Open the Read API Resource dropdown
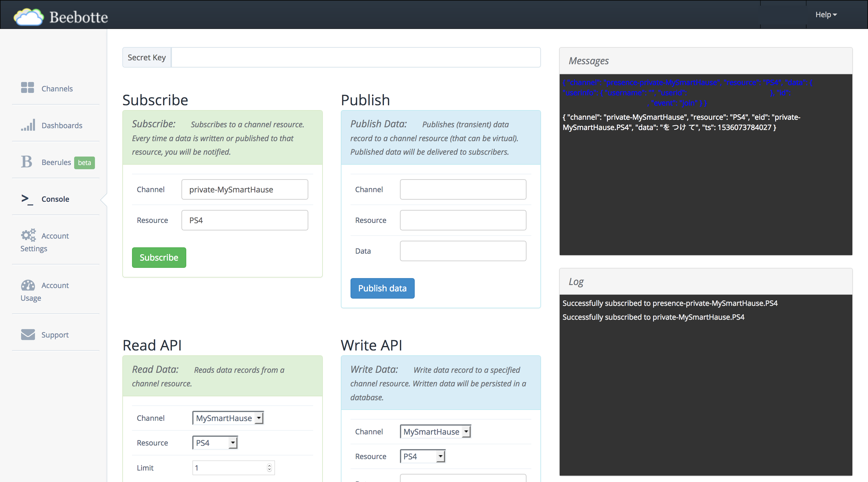 tap(215, 443)
